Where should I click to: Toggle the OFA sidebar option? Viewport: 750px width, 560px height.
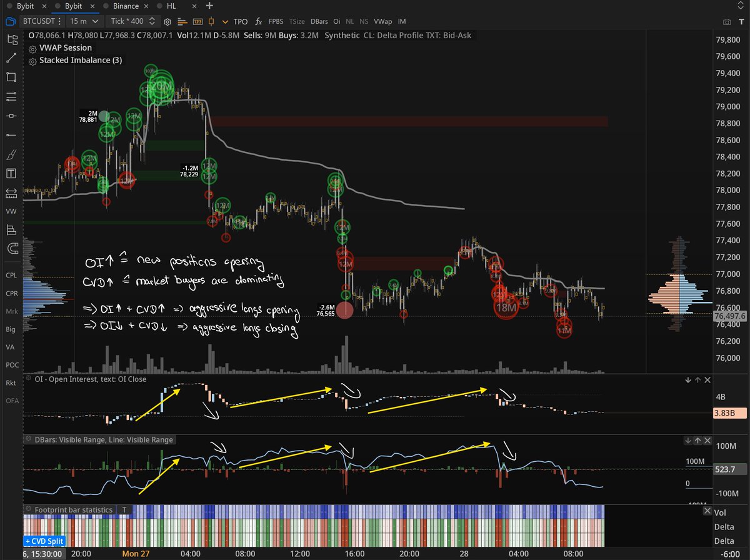tap(11, 400)
